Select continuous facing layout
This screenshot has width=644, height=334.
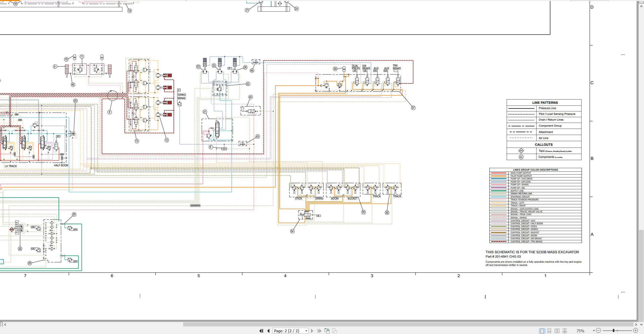565,331
